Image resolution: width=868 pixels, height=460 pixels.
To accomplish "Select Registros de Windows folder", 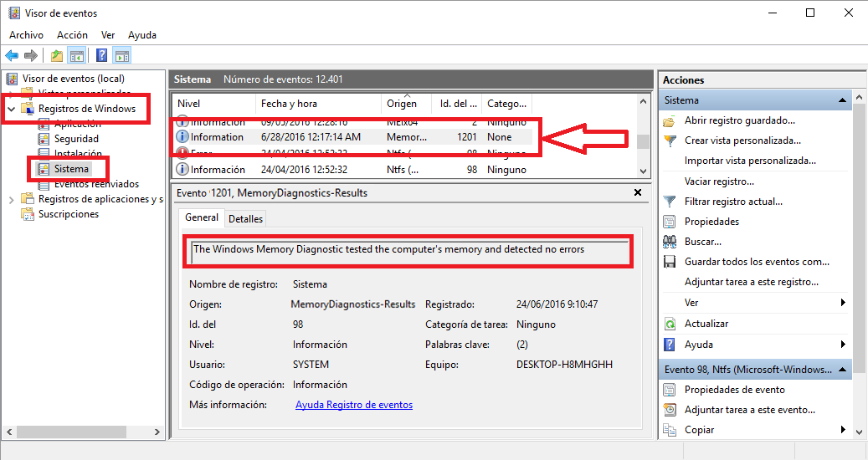I will coord(87,109).
